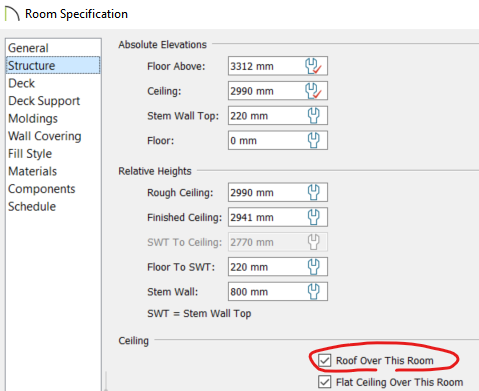Click the 'Rough Ceiling:' label

pos(180,193)
